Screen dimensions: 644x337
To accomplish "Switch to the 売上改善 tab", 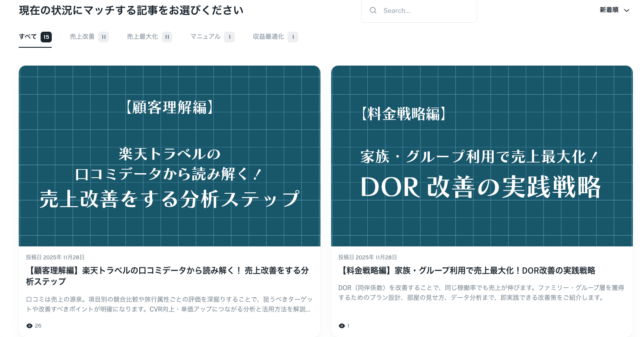I will pyautogui.click(x=82, y=37).
